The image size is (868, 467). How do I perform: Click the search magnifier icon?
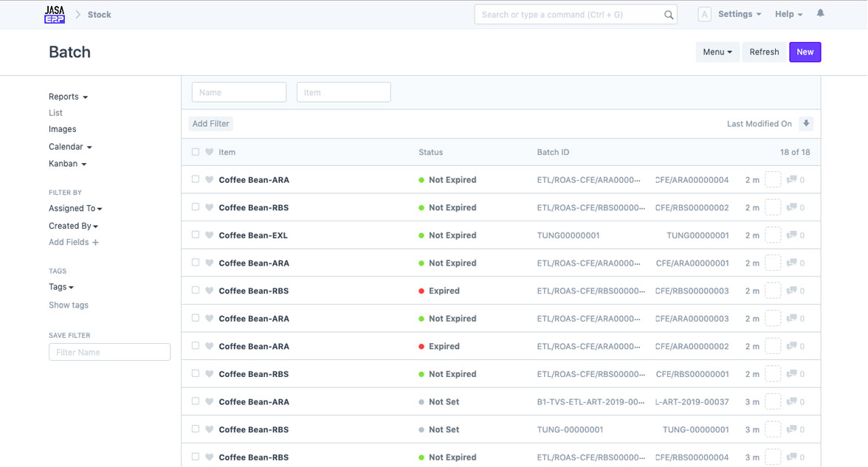[668, 15]
